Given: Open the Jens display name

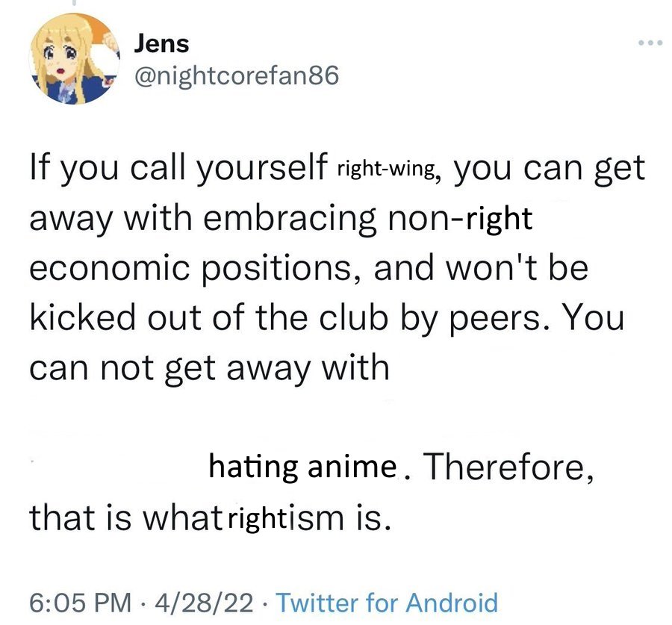Looking at the screenshot, I should point(161,44).
